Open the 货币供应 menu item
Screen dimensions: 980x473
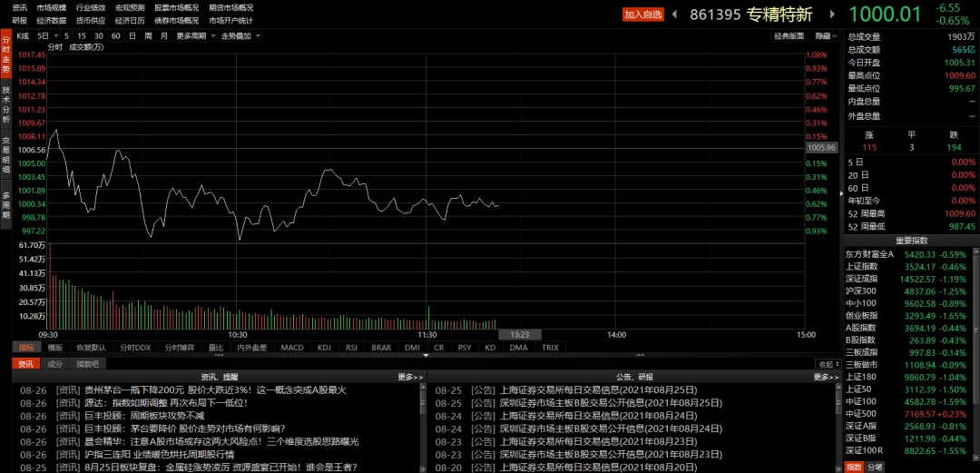click(x=91, y=21)
